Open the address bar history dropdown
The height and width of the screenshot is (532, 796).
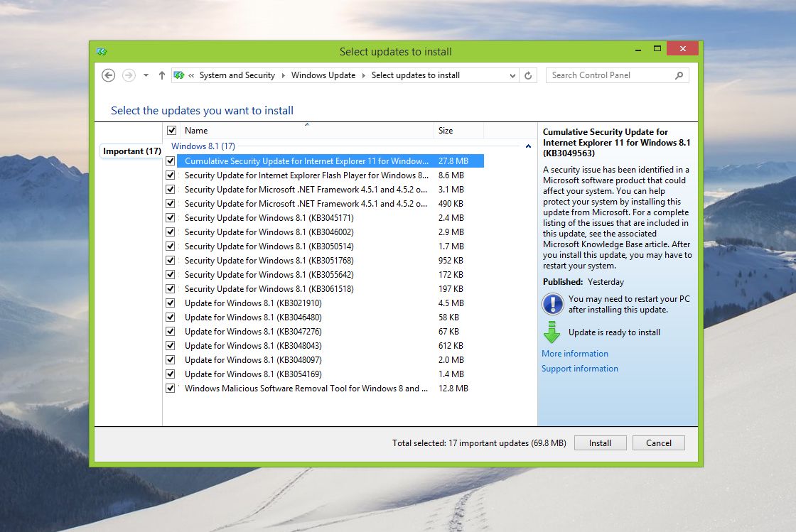512,75
